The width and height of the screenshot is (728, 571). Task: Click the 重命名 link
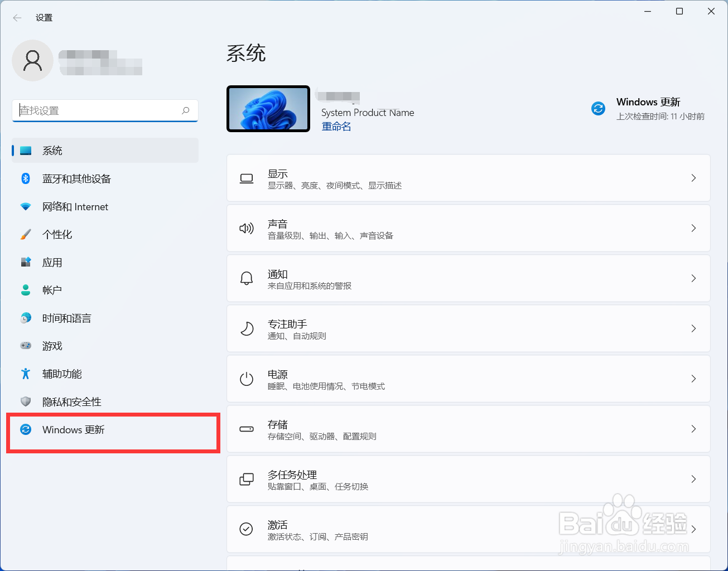[336, 127]
